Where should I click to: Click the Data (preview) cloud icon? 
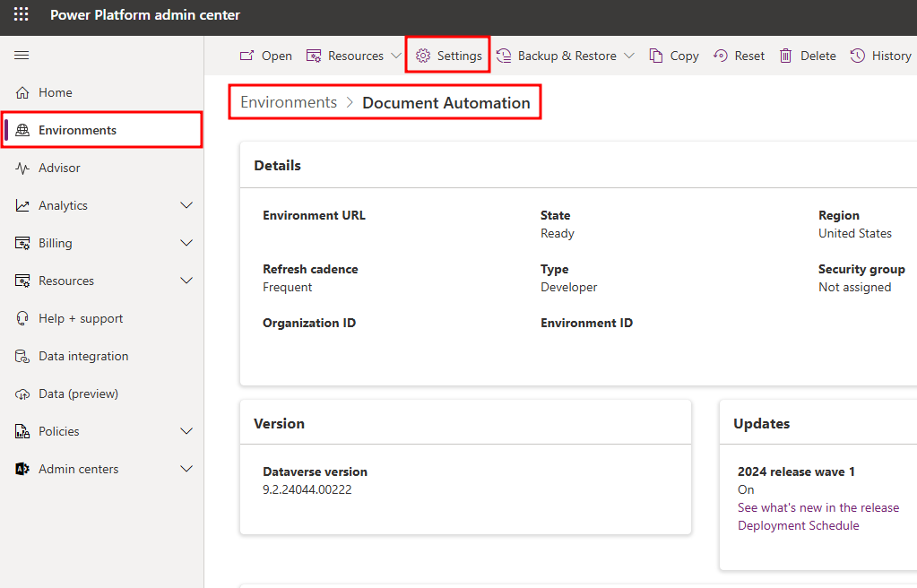22,393
